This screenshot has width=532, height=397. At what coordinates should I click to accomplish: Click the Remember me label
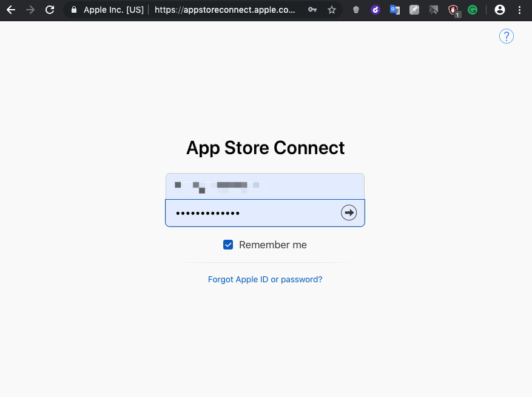pos(273,245)
